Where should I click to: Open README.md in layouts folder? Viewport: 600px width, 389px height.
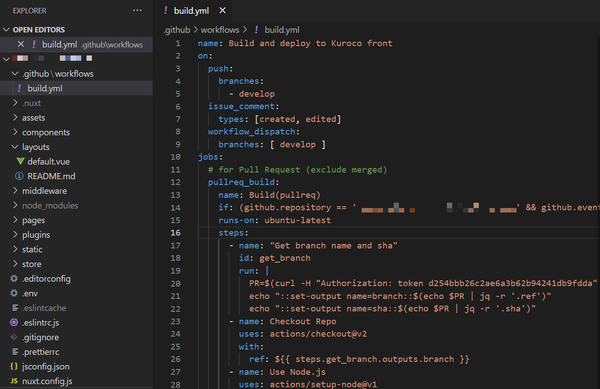[51, 176]
